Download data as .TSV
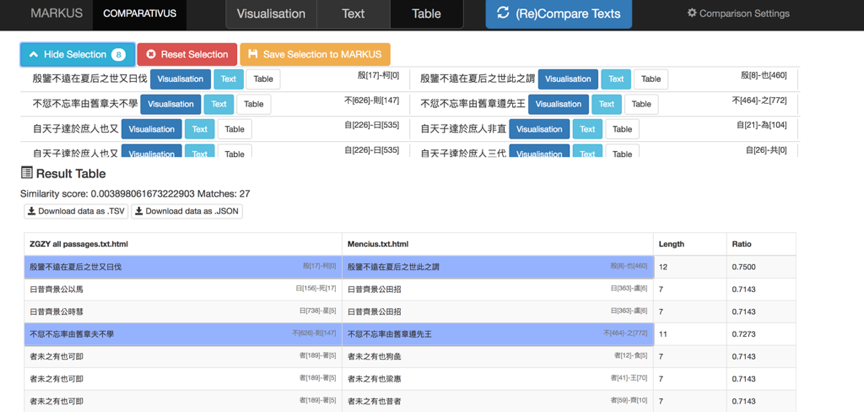The width and height of the screenshot is (864, 412). pyautogui.click(x=76, y=211)
